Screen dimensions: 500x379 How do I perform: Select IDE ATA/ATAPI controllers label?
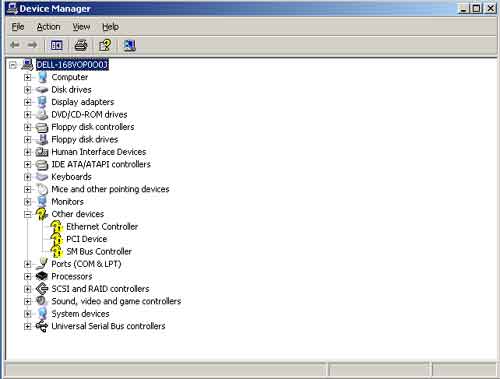101,164
